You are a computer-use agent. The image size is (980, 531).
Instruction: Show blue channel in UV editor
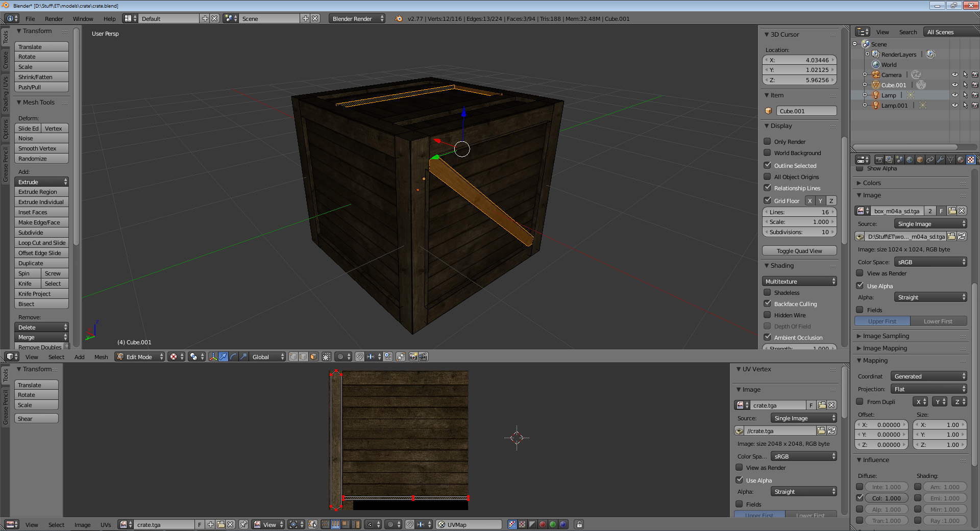pyautogui.click(x=563, y=524)
